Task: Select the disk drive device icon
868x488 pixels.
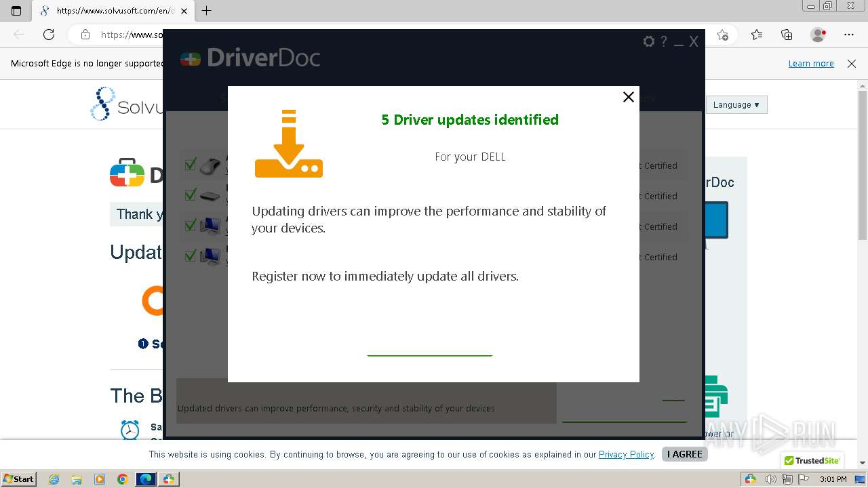Action: 210,197
